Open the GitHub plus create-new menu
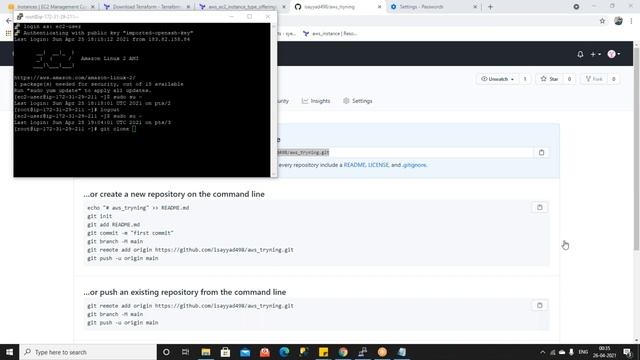The image size is (640, 360). [595, 54]
